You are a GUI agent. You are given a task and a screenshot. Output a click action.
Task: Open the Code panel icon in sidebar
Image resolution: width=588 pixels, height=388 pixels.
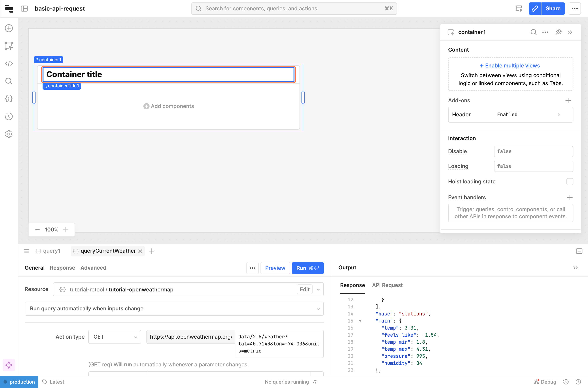point(9,63)
